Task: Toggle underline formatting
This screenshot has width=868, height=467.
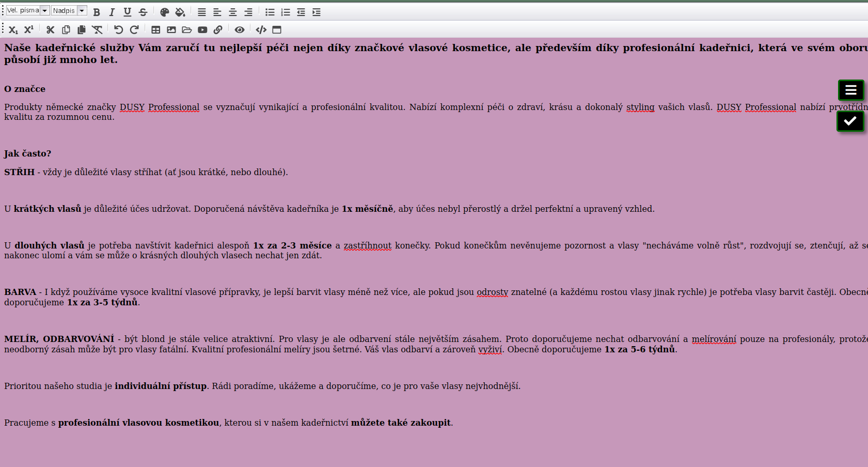Action: pyautogui.click(x=128, y=12)
